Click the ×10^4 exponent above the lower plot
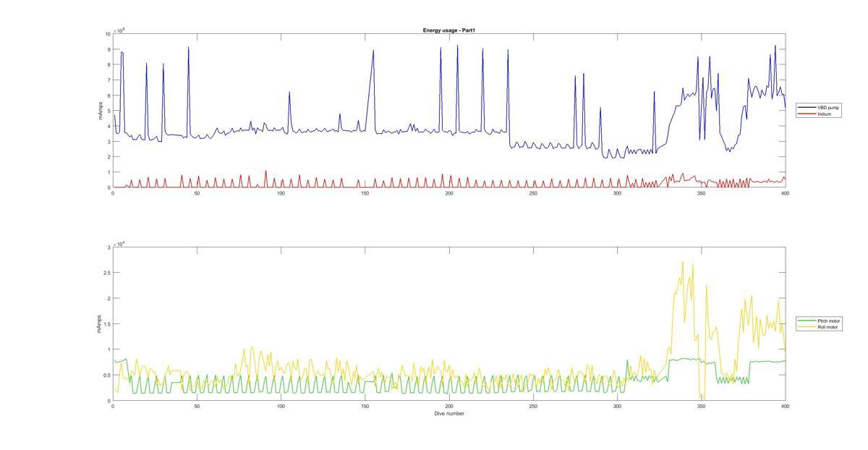Screen dimensions: 868x450 [119, 244]
